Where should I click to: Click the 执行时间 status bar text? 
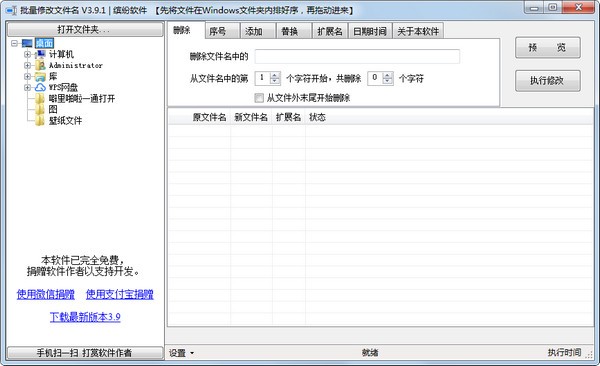(564, 353)
